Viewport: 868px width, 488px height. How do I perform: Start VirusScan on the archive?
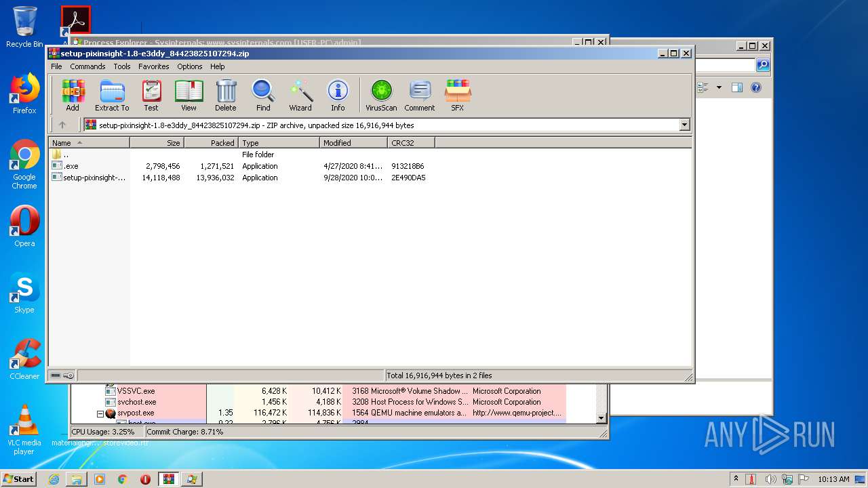pos(381,95)
